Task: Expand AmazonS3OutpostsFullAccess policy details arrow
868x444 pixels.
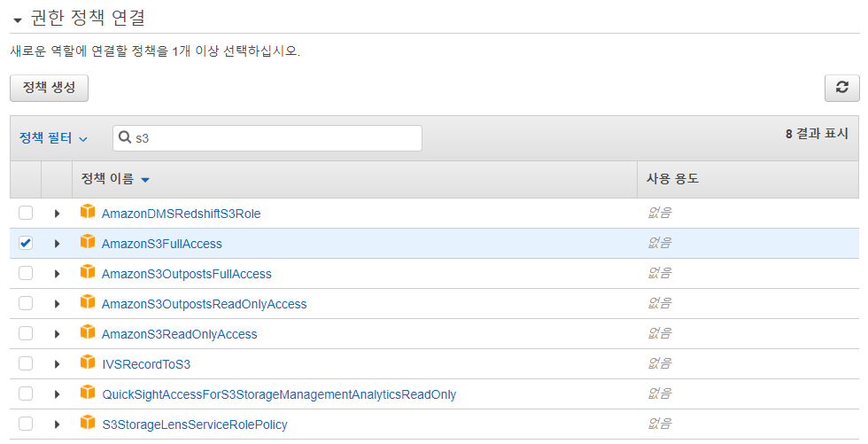Action: pyautogui.click(x=57, y=274)
